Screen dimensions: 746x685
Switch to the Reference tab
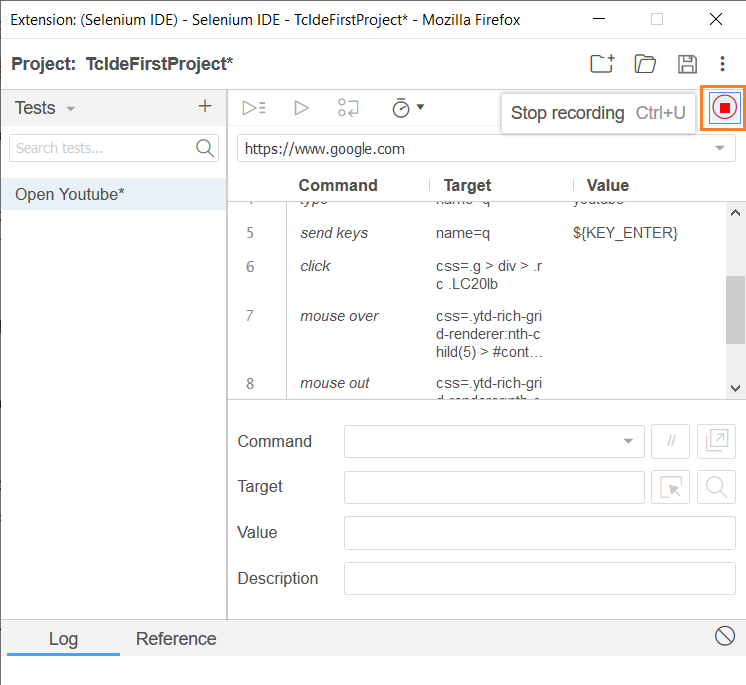(x=176, y=639)
